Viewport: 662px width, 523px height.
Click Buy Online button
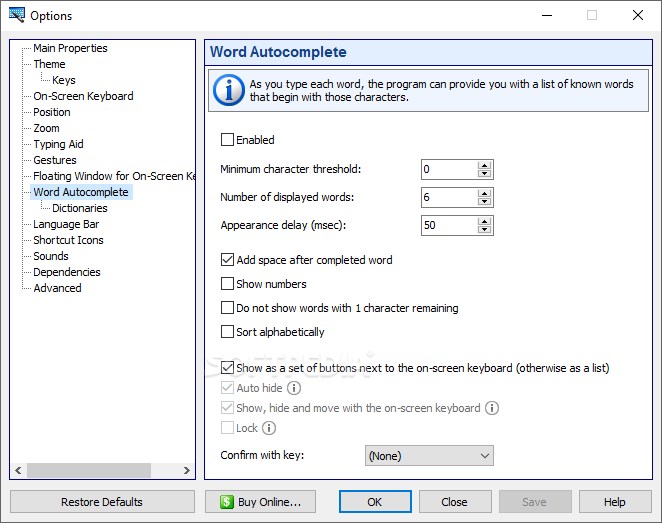coord(260,501)
